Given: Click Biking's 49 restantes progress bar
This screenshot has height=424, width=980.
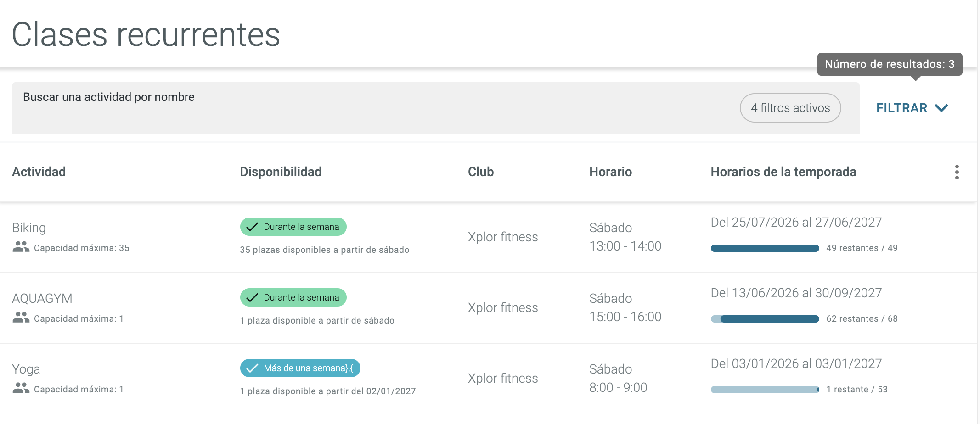Looking at the screenshot, I should [x=765, y=248].
